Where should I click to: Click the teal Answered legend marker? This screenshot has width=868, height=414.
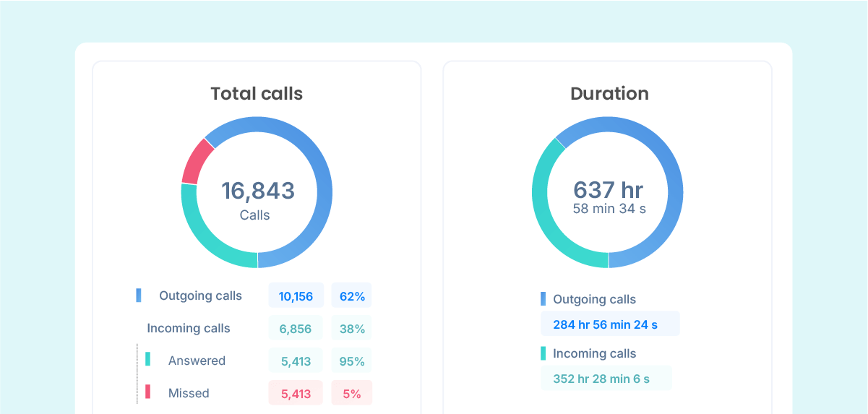pos(147,359)
